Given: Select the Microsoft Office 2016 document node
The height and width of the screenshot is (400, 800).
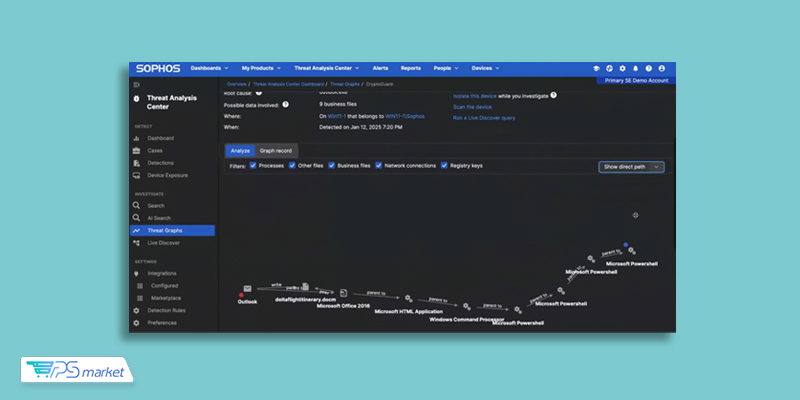Looking at the screenshot, I should click(343, 293).
